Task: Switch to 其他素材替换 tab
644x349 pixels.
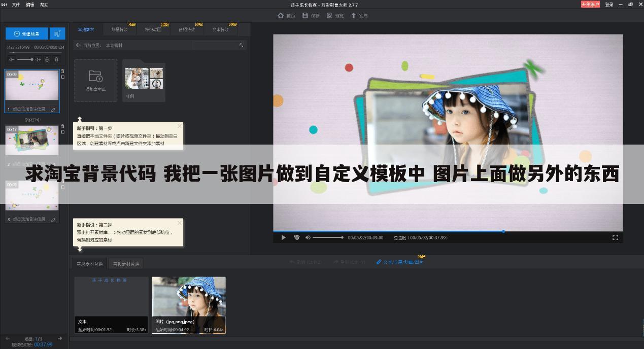Action: point(126,264)
